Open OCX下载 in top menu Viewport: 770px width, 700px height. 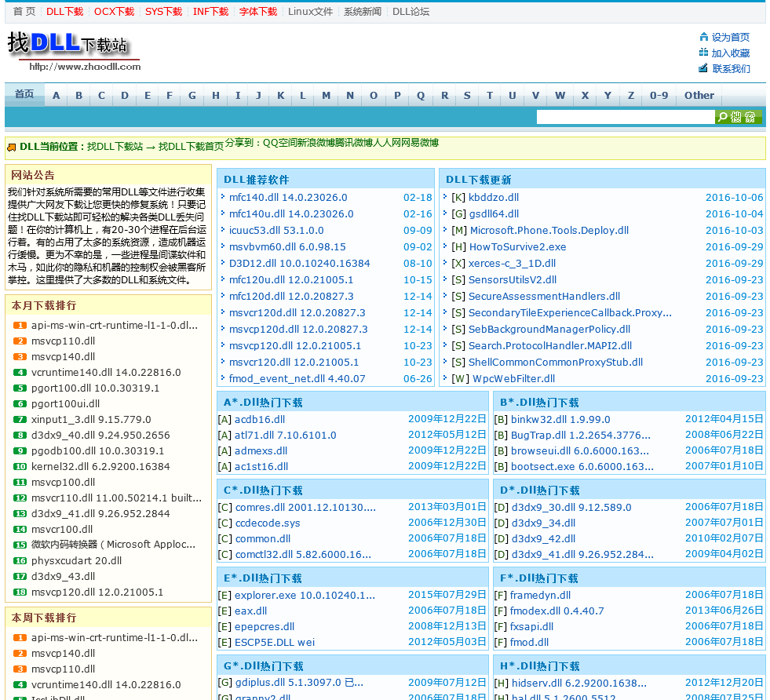pos(114,11)
